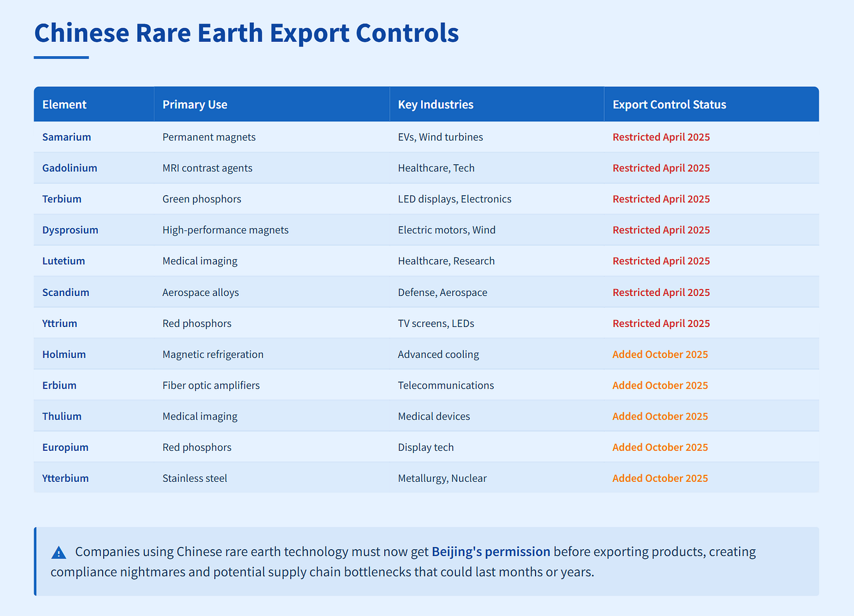854x616 pixels.
Task: Click the Beijing's permission highlighted text
Action: click(491, 552)
